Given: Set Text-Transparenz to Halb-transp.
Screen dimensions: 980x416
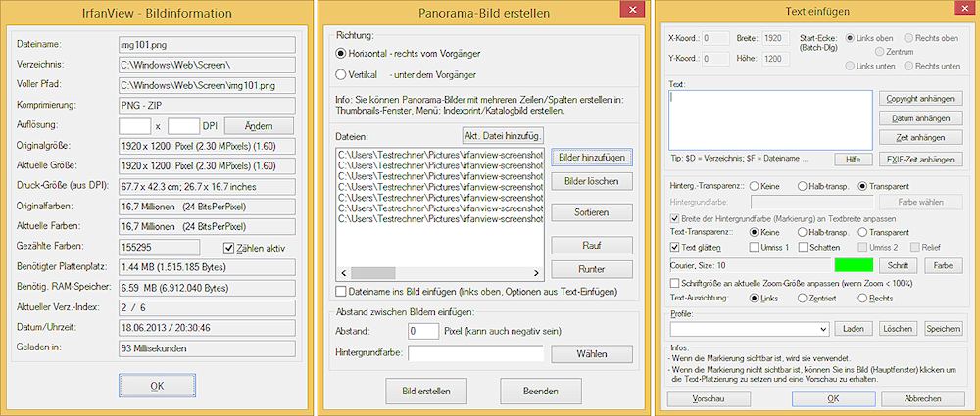Looking at the screenshot, I should click(x=803, y=232).
